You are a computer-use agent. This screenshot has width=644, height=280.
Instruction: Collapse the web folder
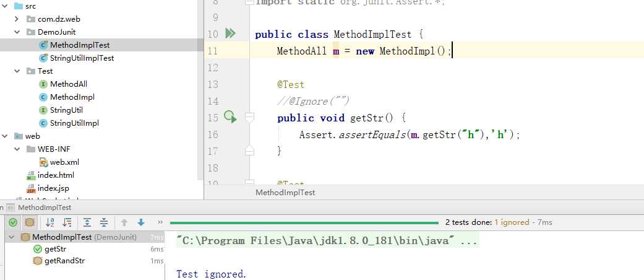[4, 136]
